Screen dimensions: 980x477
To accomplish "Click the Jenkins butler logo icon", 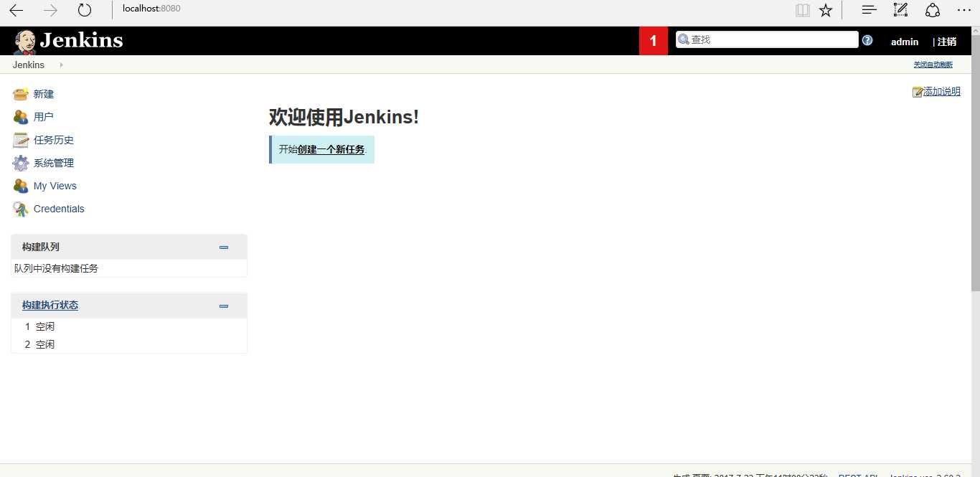I will (24, 42).
